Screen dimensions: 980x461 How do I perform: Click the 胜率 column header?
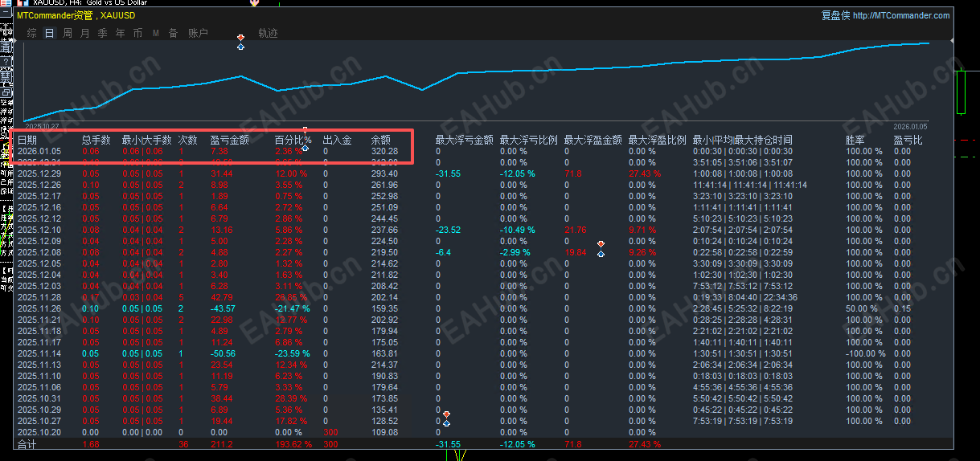(x=855, y=140)
